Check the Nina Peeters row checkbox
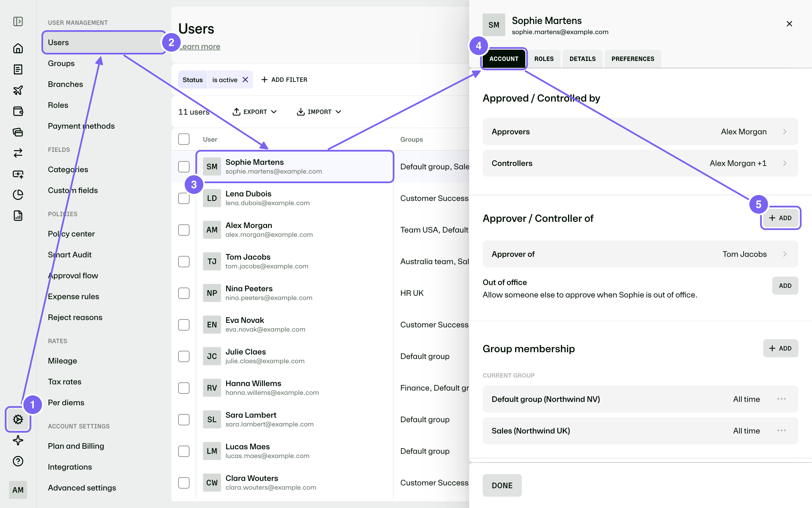This screenshot has width=812, height=508. [184, 293]
